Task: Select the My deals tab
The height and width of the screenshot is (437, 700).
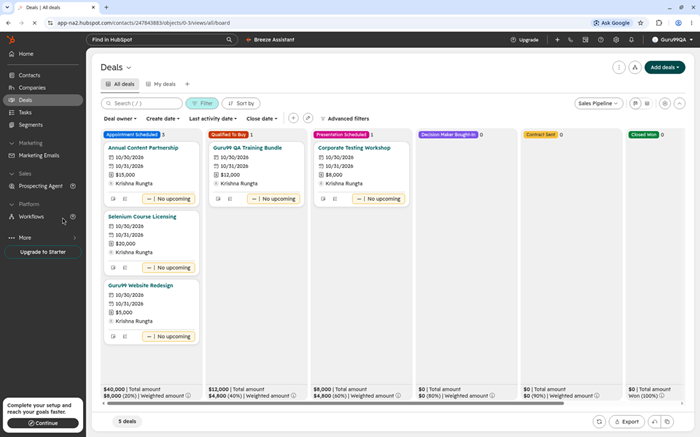Action: 161,84
